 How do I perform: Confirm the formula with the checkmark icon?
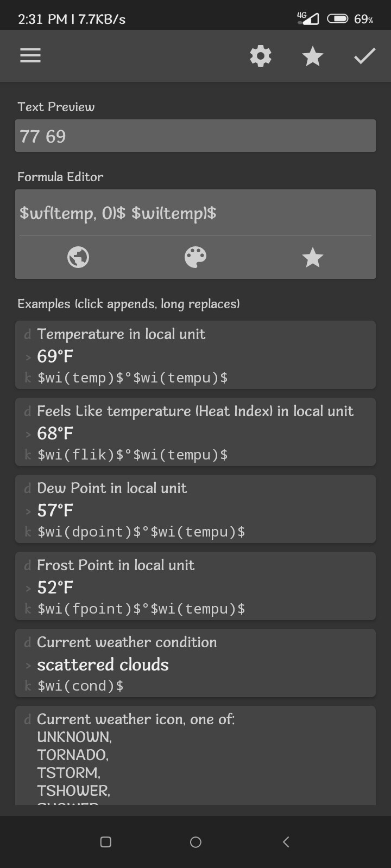pos(364,56)
